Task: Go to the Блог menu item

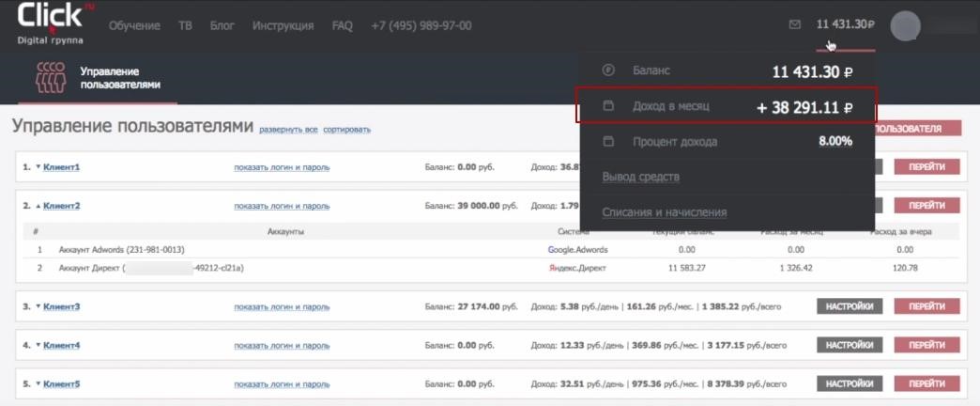Action: pos(222,25)
